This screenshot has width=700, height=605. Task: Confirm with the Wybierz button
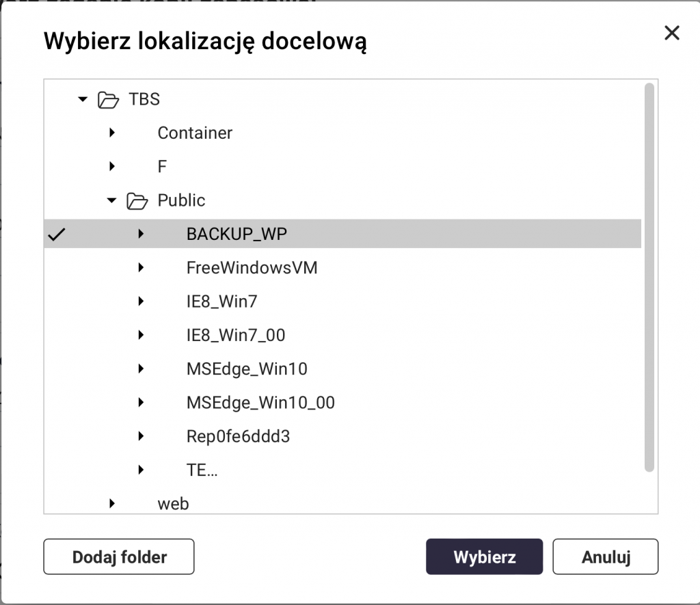click(x=484, y=556)
